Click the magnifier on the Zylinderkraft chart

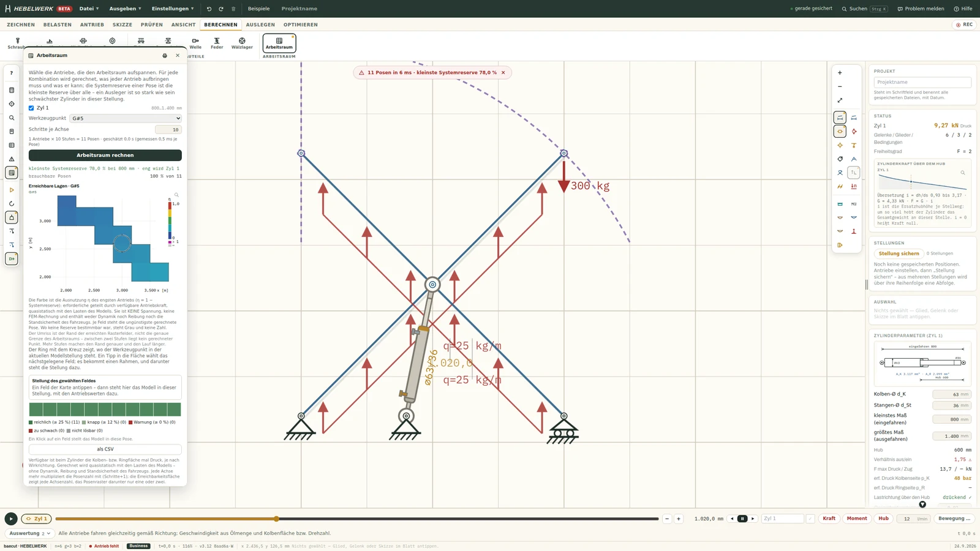[963, 173]
